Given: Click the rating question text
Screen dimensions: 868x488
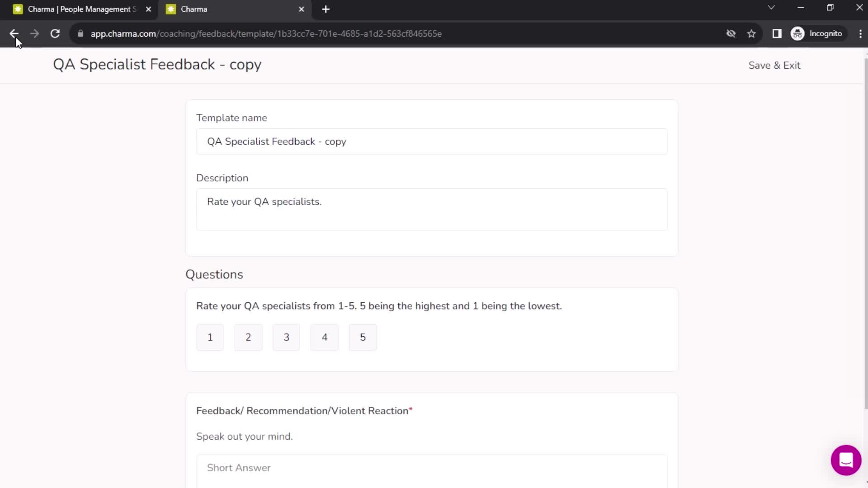Looking at the screenshot, I should click(x=379, y=306).
